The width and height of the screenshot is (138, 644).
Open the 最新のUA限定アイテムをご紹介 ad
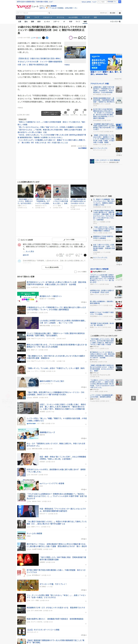[52, 381]
